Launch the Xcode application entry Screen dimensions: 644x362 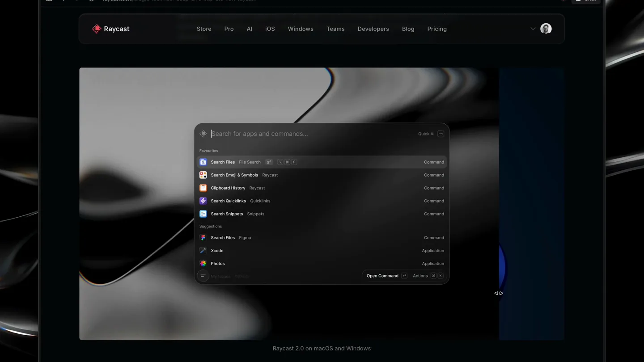point(322,251)
